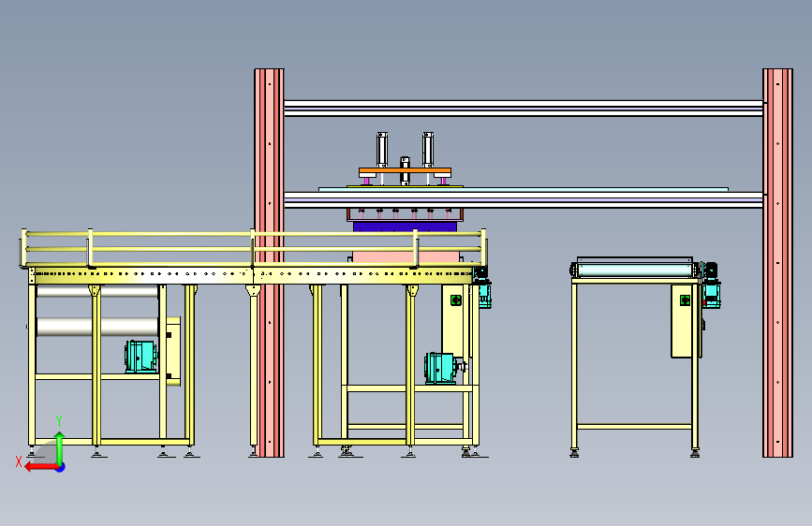Select the teal motor under the left conveyor frame

pyautogui.click(x=140, y=357)
